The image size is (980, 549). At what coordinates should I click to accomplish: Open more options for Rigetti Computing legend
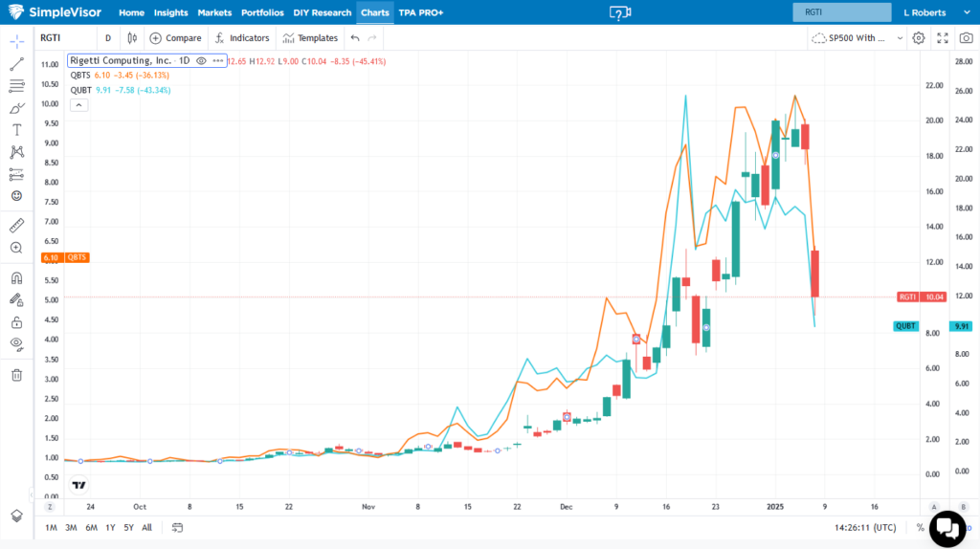(217, 61)
